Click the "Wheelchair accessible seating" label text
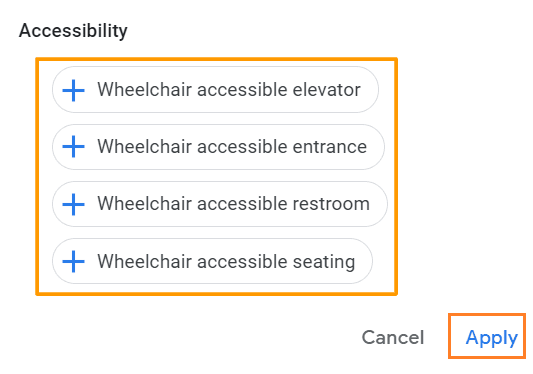533x374 pixels. [226, 262]
